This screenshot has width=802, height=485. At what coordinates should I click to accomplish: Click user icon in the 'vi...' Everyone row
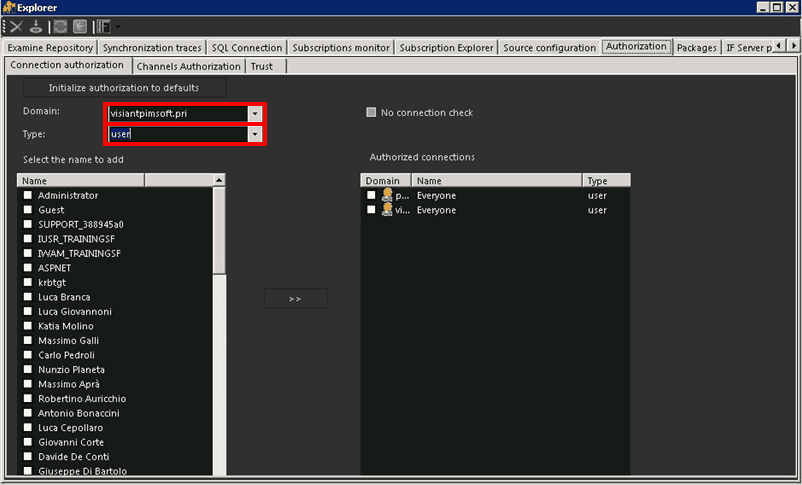[x=387, y=209]
